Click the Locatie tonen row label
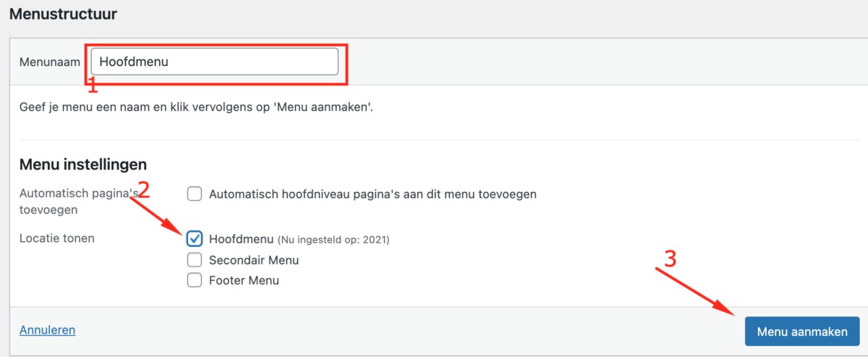The width and height of the screenshot is (868, 357). (57, 238)
